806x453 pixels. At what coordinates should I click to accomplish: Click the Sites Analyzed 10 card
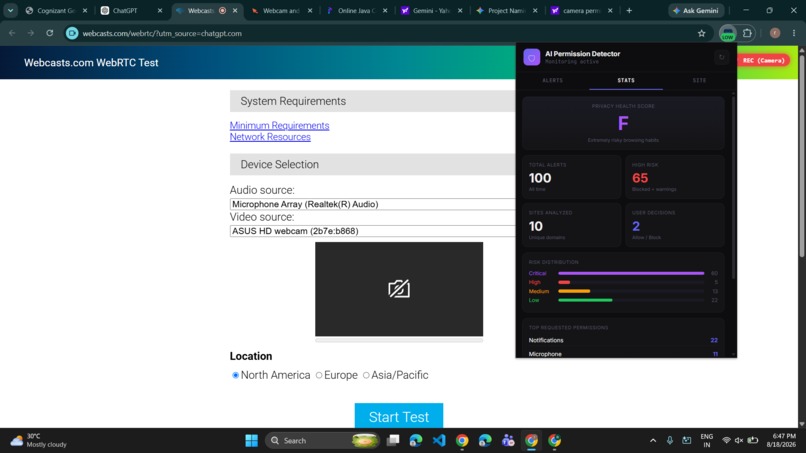point(571,225)
